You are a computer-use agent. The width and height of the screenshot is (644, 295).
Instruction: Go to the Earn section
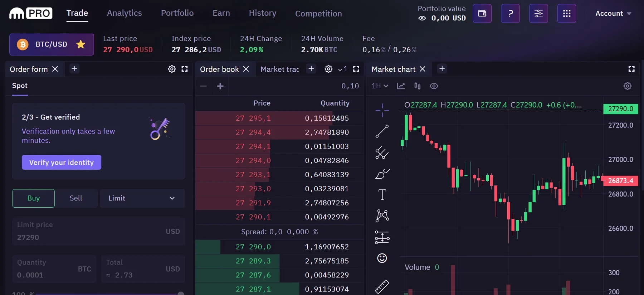click(221, 13)
